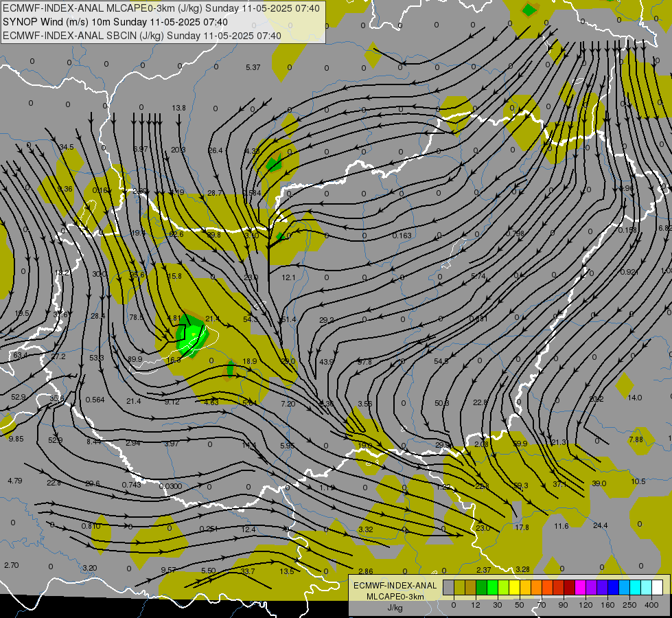Click the map value 0.163
Viewport: 672px width, 618px height.
coord(402,235)
